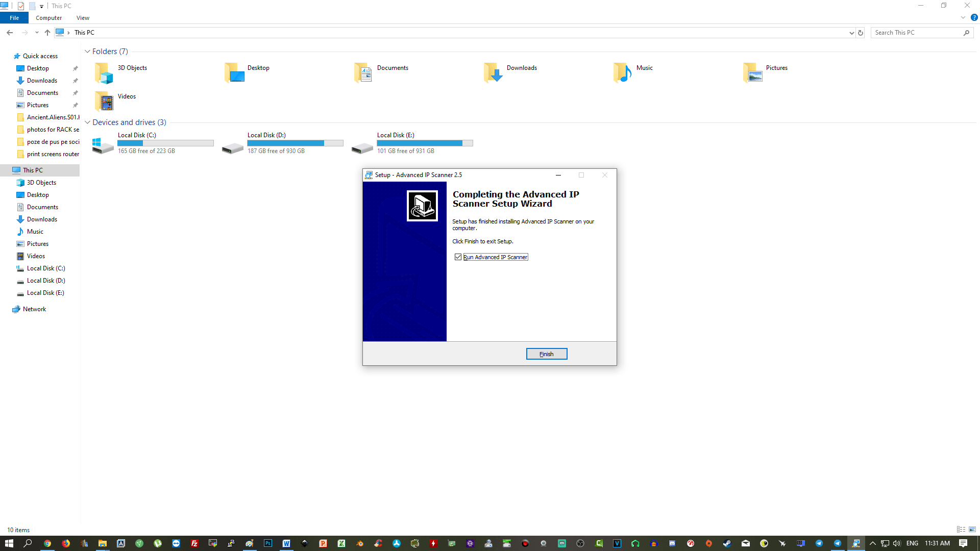The image size is (980, 551).
Task: Open Firefox from the taskbar
Action: pyautogui.click(x=66, y=543)
